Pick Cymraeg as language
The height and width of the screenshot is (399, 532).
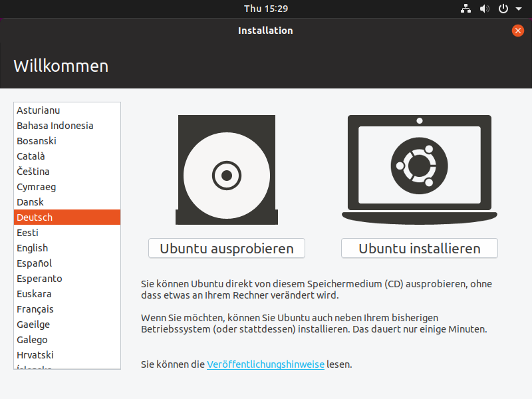tap(67, 187)
